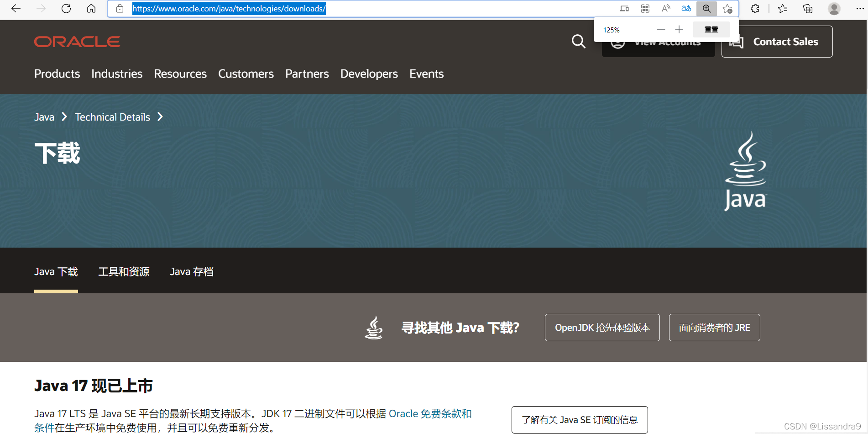Open the favorites list icon
Viewport: 868px width, 434px height.
coord(783,9)
